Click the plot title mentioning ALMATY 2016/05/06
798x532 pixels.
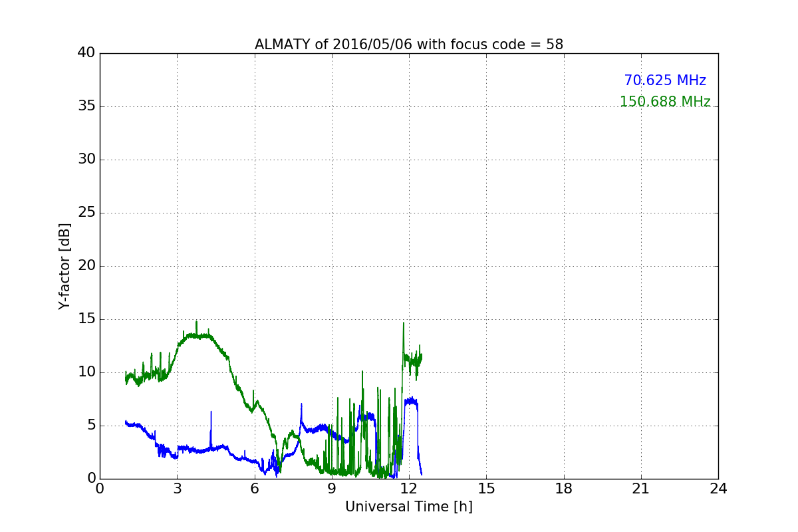pyautogui.click(x=409, y=45)
